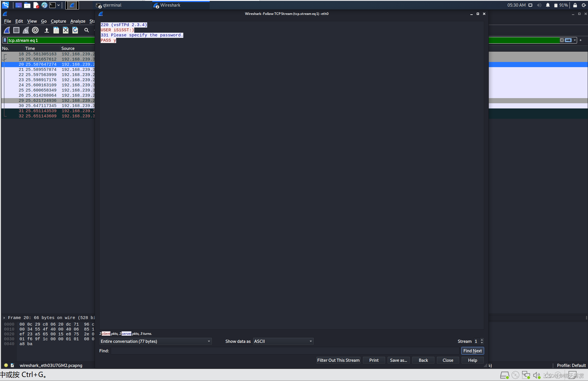
Task: Click the Help button
Action: pyautogui.click(x=472, y=360)
